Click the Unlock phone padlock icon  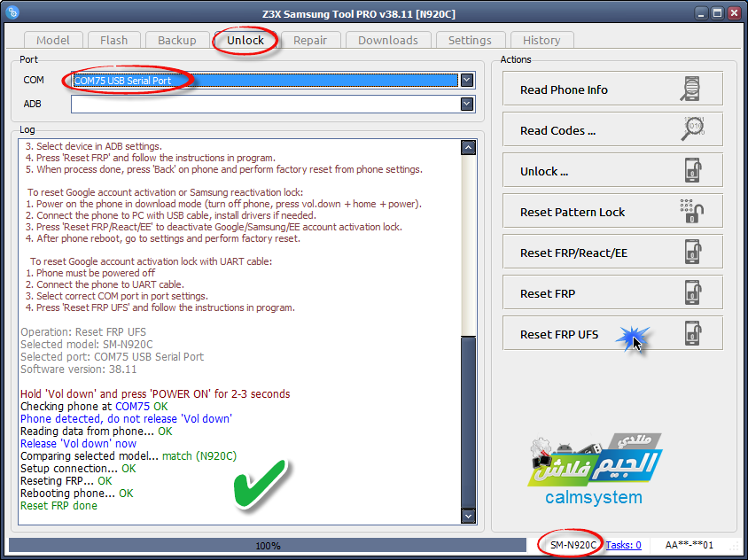tap(693, 170)
